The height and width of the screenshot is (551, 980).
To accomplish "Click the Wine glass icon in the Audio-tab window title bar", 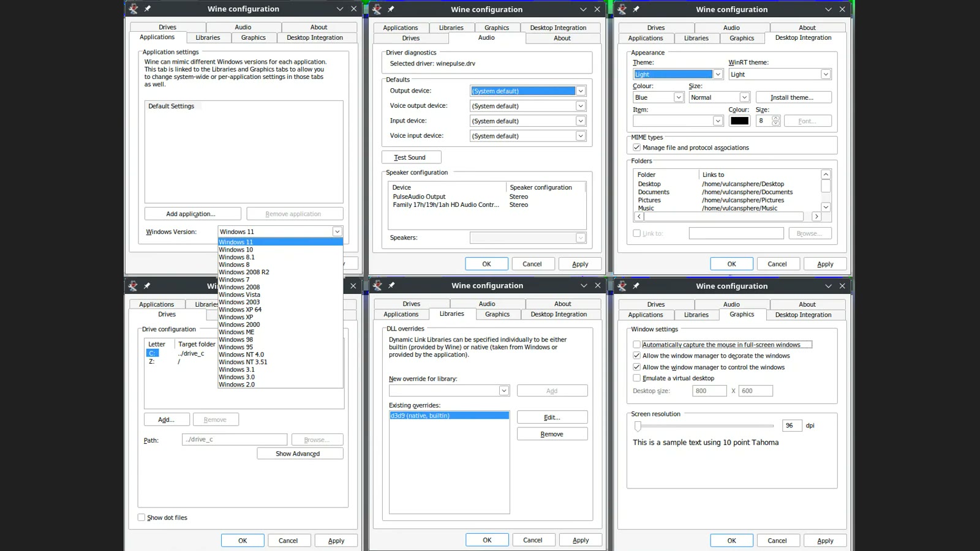I will point(377,9).
